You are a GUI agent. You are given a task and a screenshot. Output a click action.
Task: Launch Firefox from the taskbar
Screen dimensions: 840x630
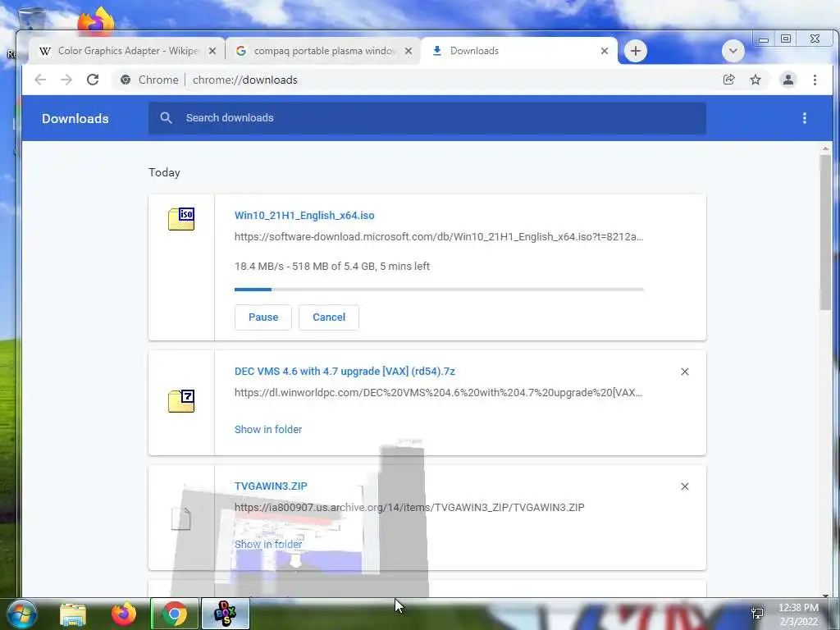tap(124, 614)
